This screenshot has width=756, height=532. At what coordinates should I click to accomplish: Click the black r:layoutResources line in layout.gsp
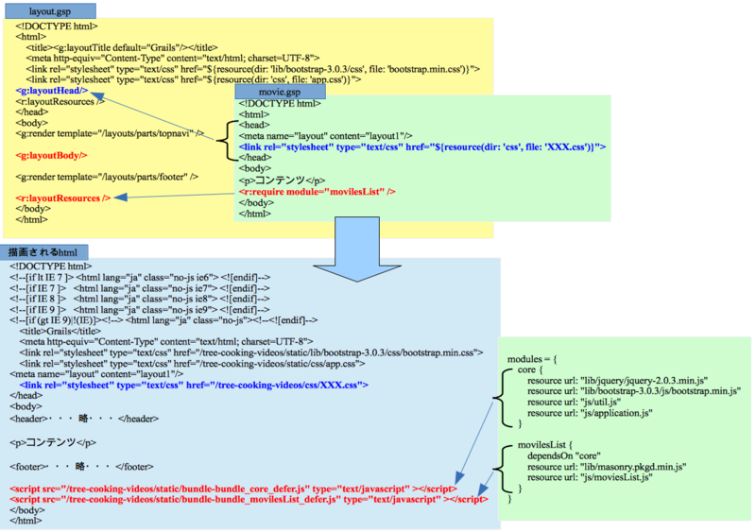point(60,102)
